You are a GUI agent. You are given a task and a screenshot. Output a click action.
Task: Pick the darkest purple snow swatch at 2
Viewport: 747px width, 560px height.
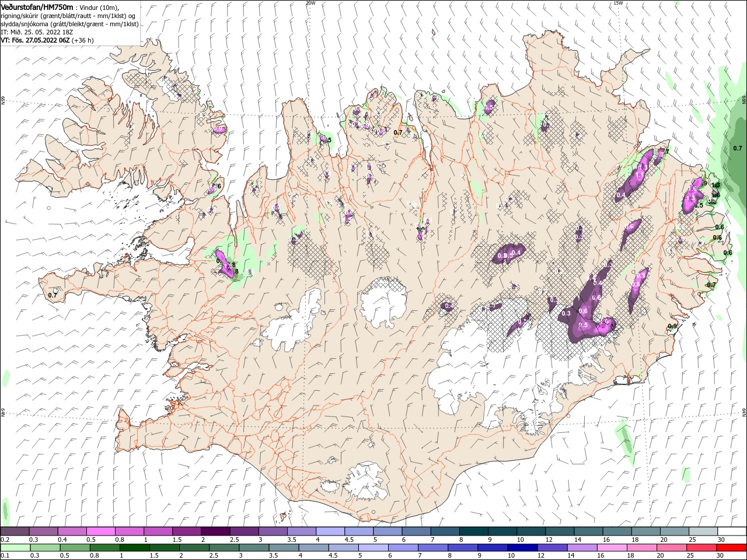(216, 531)
